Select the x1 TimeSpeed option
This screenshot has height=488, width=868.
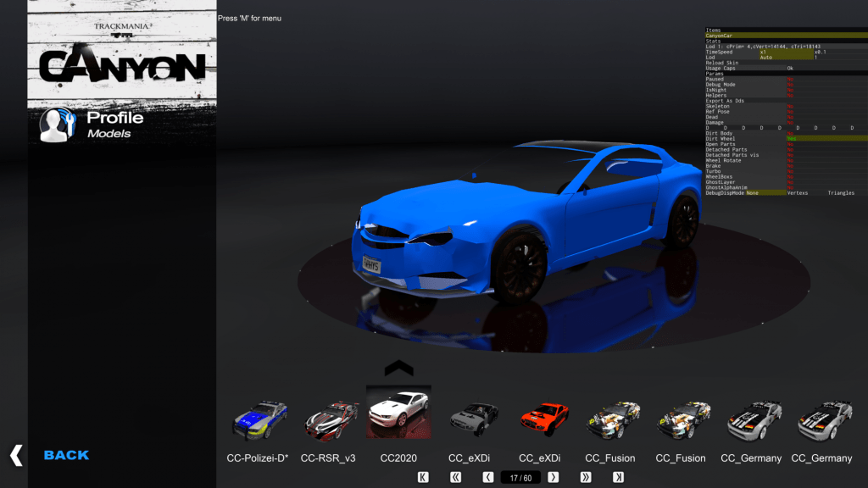pos(763,52)
